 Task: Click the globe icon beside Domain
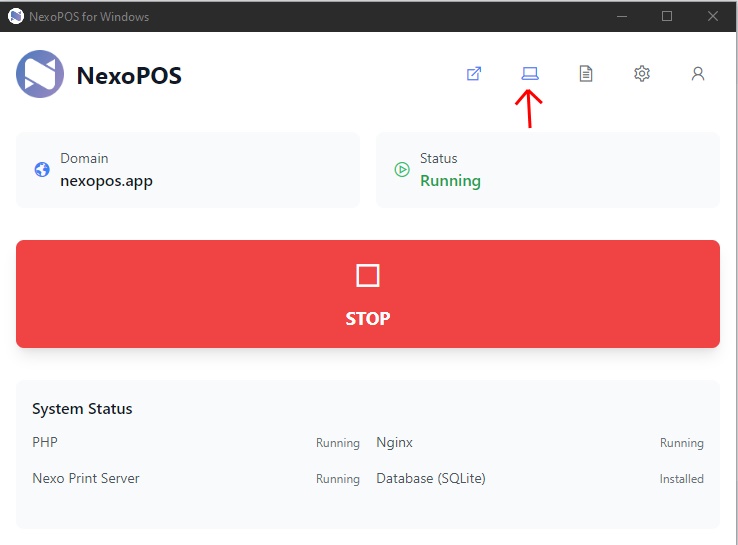coord(42,169)
